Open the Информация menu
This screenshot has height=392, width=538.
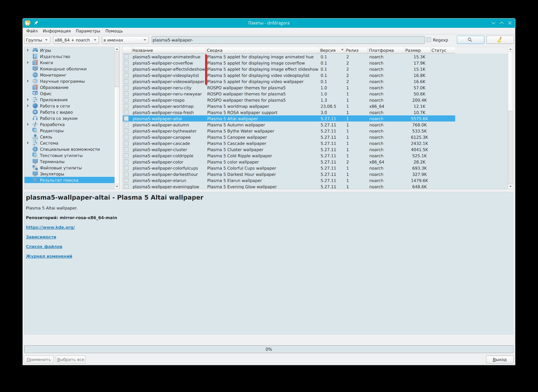click(x=57, y=31)
